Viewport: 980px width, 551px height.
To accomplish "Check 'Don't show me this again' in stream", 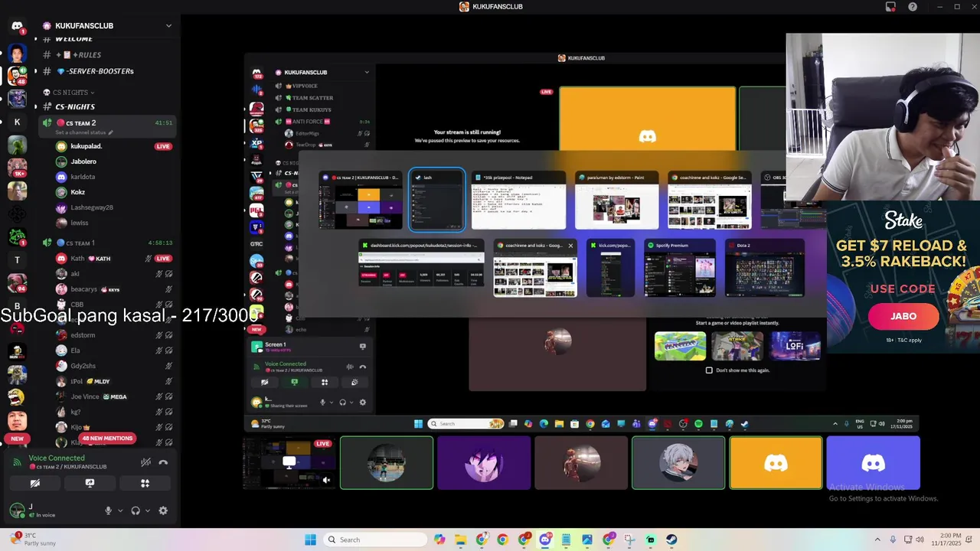I will pos(709,370).
